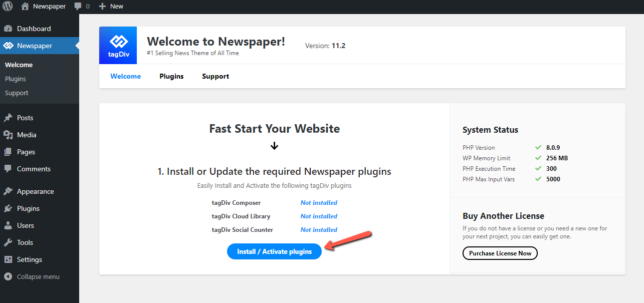Click the WordPress logo icon in admin bar
Screen dimensions: 644x303
[x=8, y=7]
